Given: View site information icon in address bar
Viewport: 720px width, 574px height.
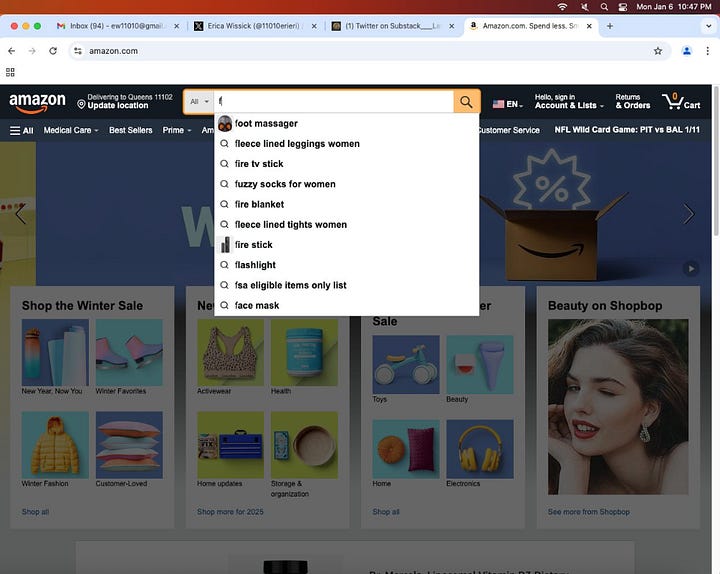Looking at the screenshot, I should click(78, 51).
